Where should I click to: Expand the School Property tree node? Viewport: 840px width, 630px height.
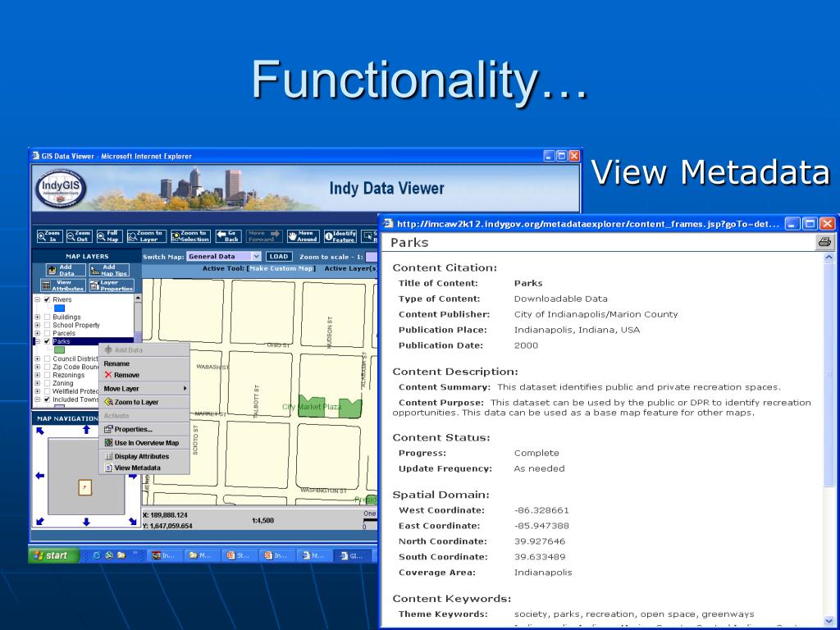[38, 325]
